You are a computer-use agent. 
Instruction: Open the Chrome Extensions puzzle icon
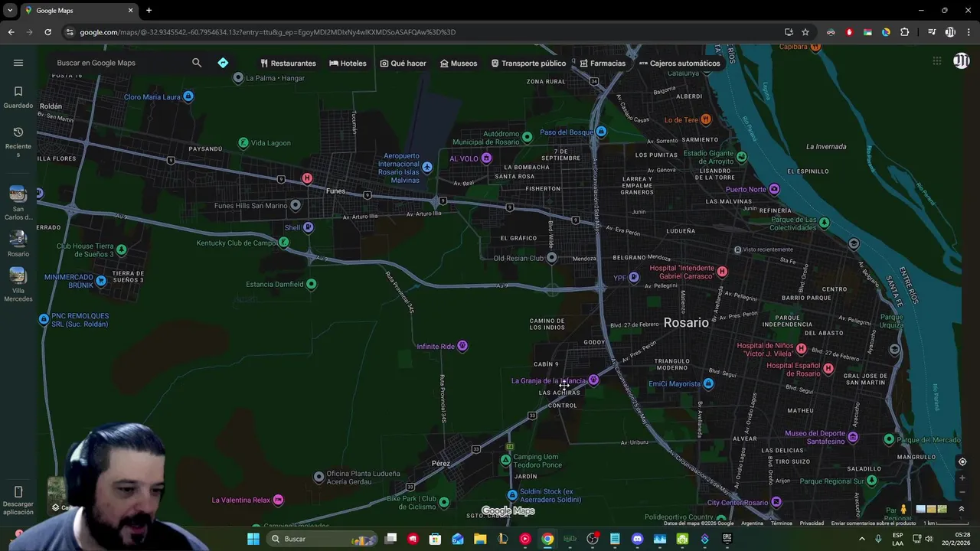(904, 32)
